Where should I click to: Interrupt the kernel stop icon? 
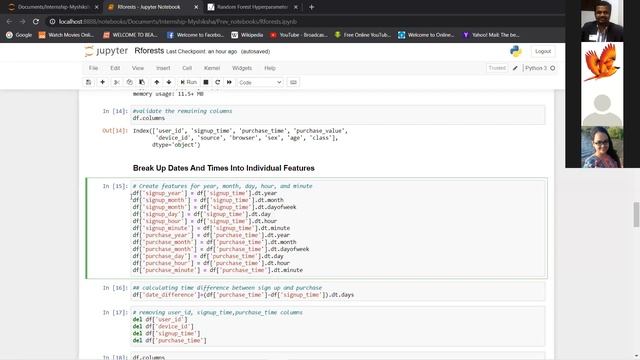pyautogui.click(x=206, y=82)
